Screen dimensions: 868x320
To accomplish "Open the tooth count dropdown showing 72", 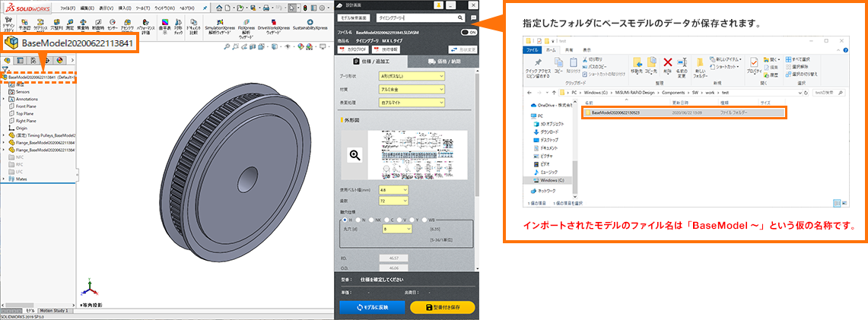I will pyautogui.click(x=393, y=201).
